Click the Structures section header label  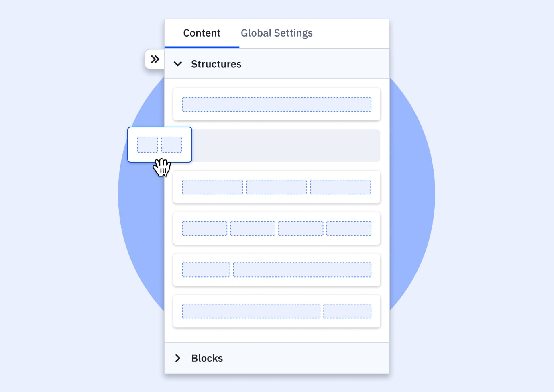point(216,64)
